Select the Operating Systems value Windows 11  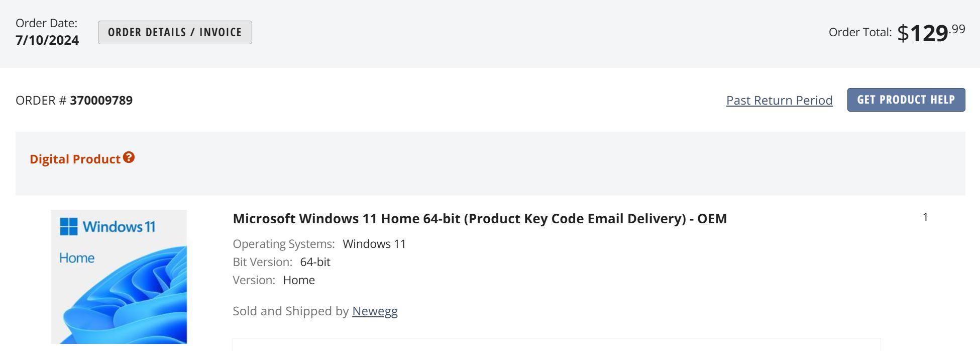[x=374, y=244]
